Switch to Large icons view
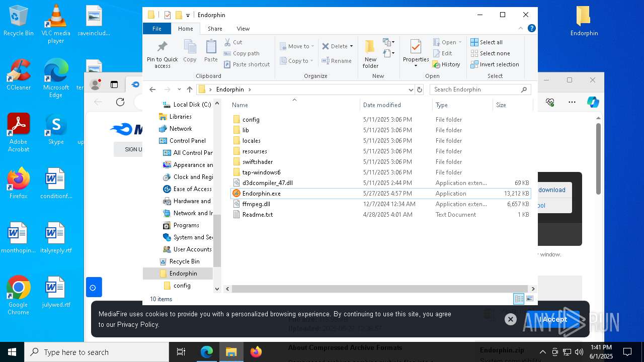This screenshot has width=644, height=362. coord(529,299)
